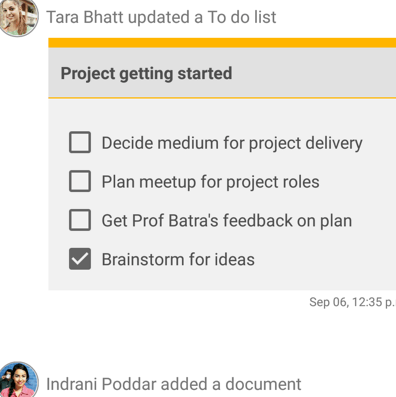This screenshot has height=397, width=396.
Task: Open Tara Bhatt's profile avatar
Action: (x=19, y=17)
